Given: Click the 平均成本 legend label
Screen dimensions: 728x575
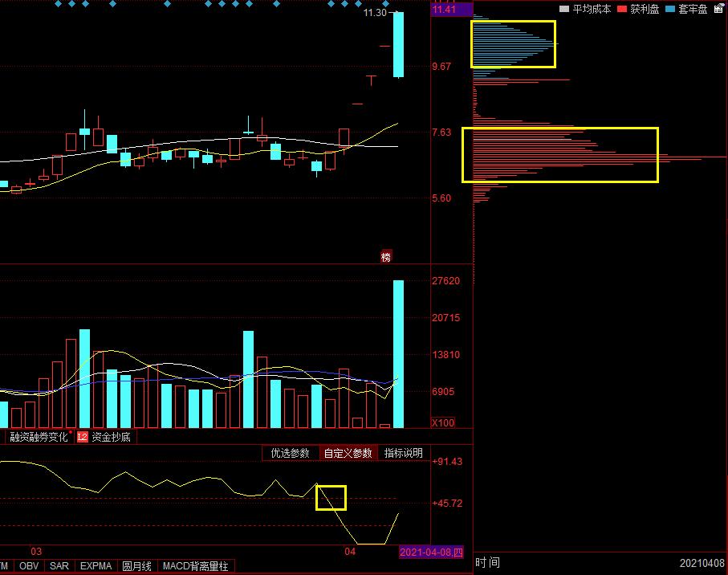Looking at the screenshot, I should coord(592,9).
